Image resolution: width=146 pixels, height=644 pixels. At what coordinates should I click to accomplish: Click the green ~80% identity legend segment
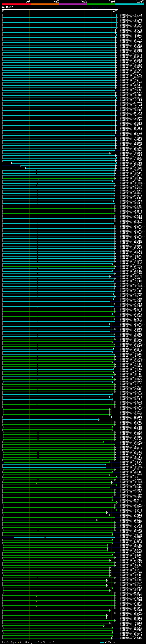click(x=101, y=4)
